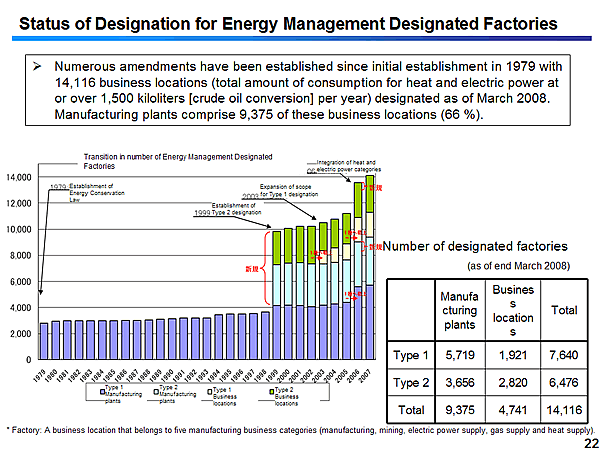Click the 'Total' column header in the table

tap(564, 310)
